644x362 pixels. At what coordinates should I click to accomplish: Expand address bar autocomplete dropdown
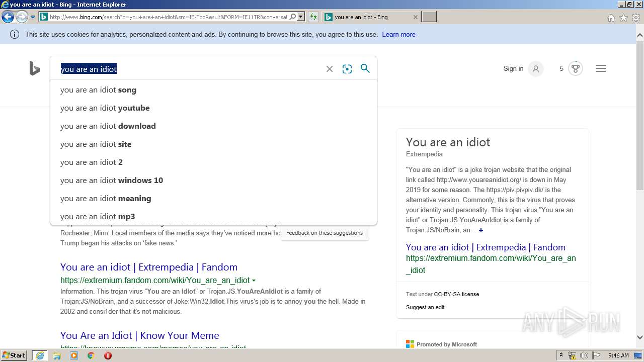click(301, 17)
